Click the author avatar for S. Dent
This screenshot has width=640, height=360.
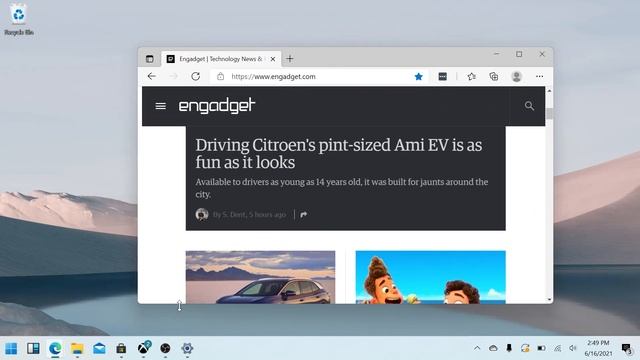click(x=202, y=214)
